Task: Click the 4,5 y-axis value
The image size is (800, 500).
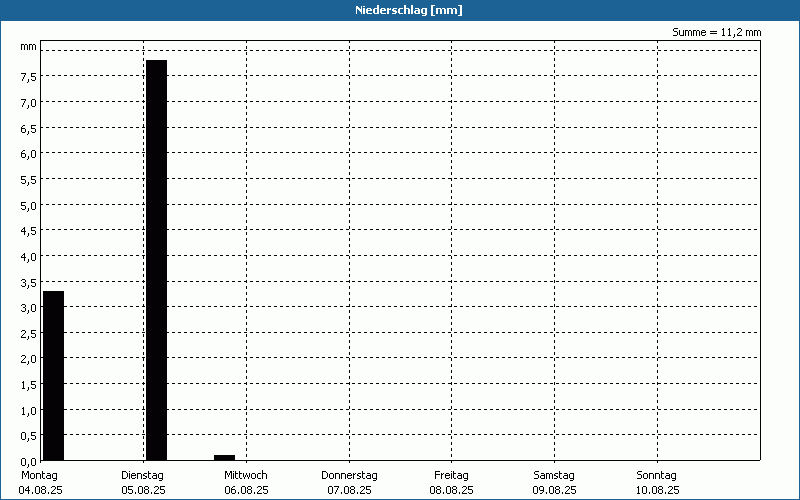Action: (x=29, y=231)
